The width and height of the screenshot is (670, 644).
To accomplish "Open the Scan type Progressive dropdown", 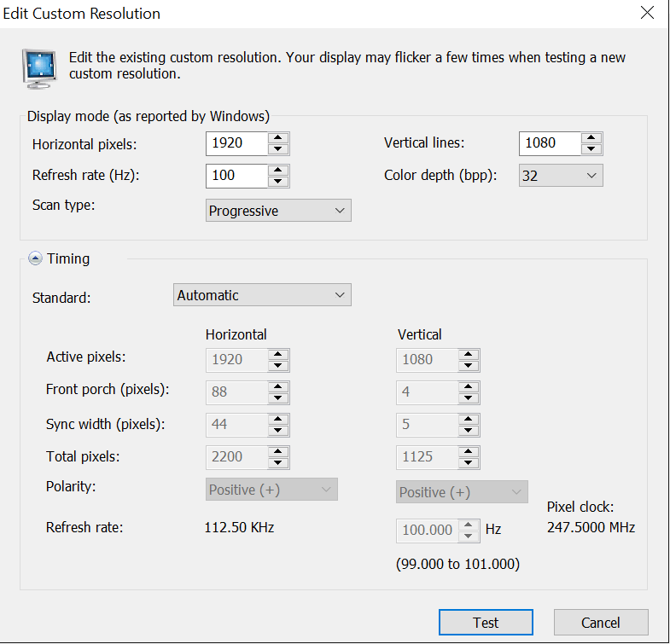I will pyautogui.click(x=278, y=211).
